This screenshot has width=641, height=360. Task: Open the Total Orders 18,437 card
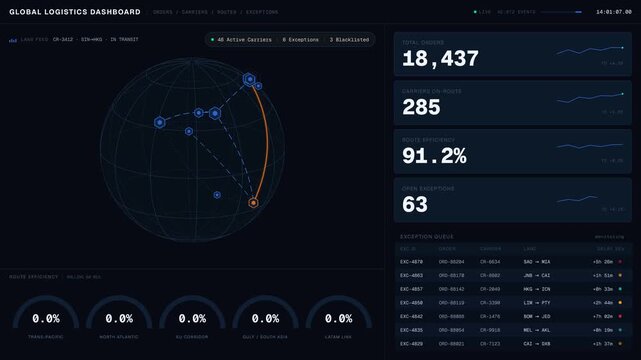(x=513, y=54)
